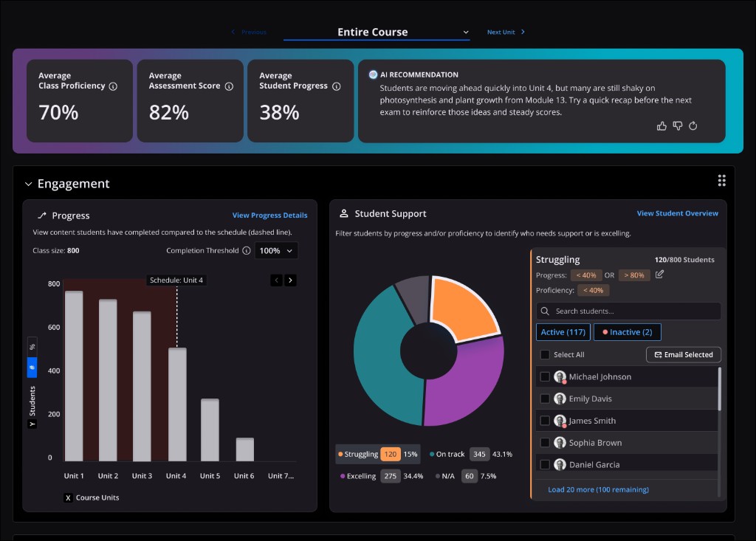Show Completion Threshold info tooltip
Image resolution: width=756 pixels, height=541 pixels.
[x=247, y=251]
